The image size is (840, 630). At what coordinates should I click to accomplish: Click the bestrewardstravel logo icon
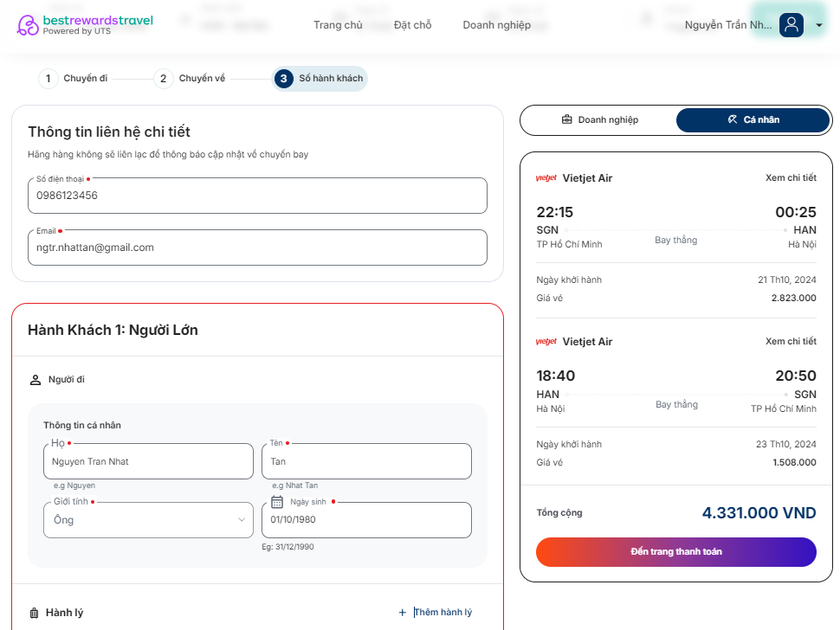tap(28, 25)
